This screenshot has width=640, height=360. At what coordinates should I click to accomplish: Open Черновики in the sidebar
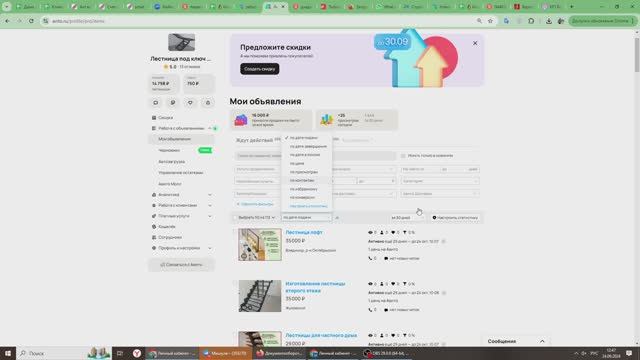169,150
